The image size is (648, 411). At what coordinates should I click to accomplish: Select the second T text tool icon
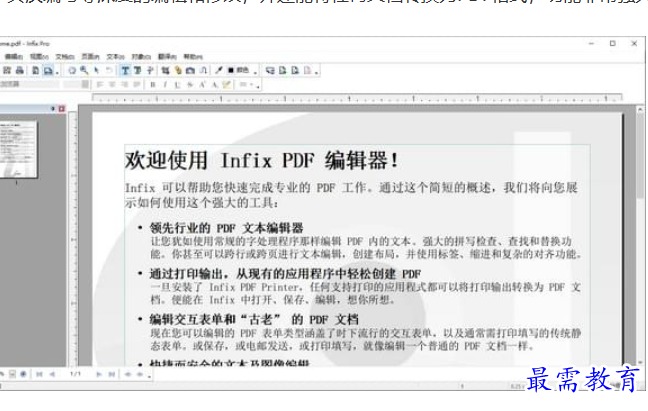[138, 70]
